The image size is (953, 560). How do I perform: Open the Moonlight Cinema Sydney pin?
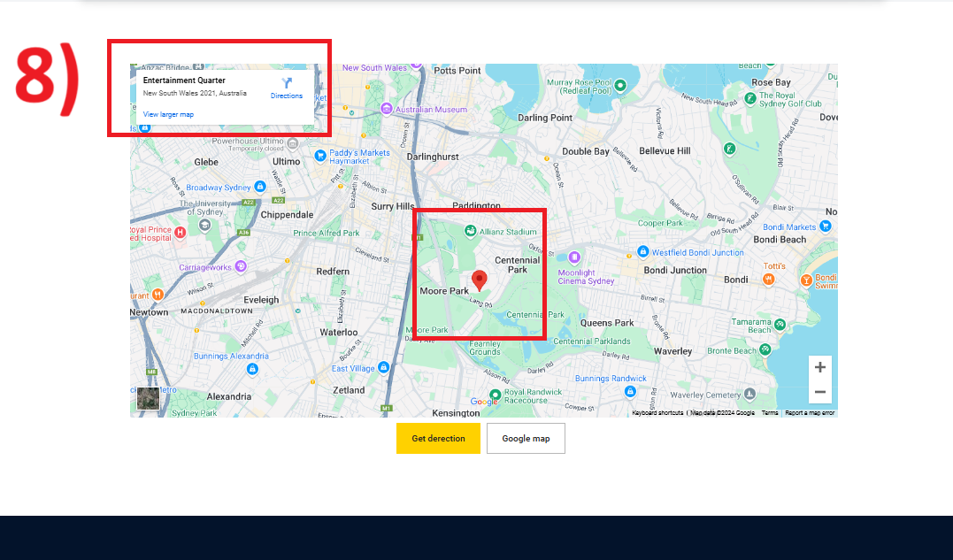pos(574,257)
